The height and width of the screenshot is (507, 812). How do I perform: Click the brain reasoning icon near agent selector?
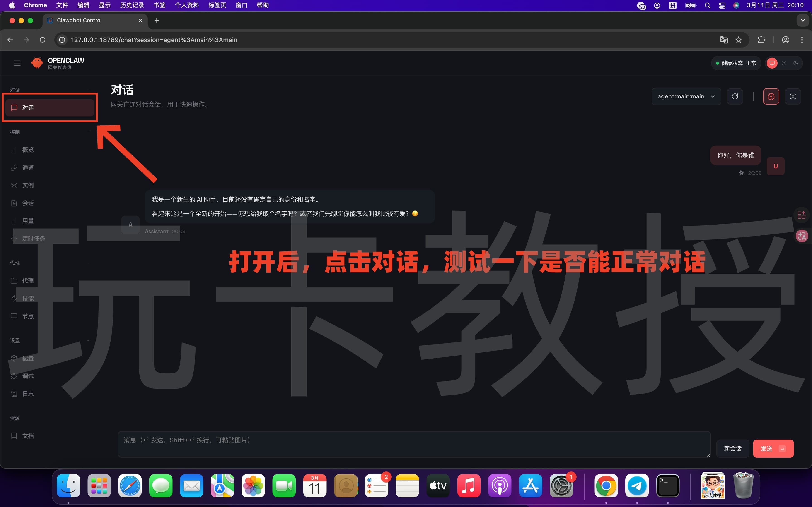771,96
